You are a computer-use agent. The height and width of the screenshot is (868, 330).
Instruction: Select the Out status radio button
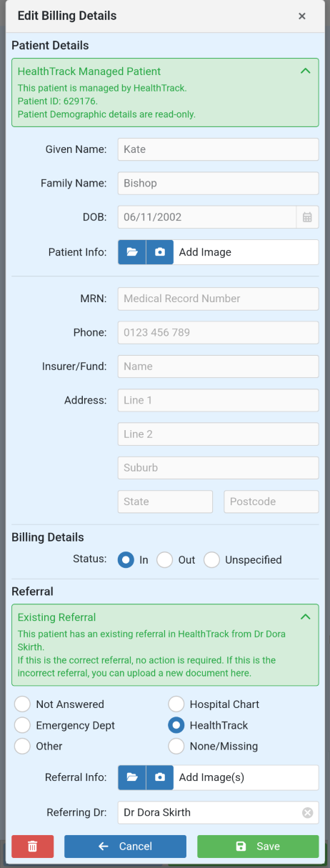coord(165,560)
